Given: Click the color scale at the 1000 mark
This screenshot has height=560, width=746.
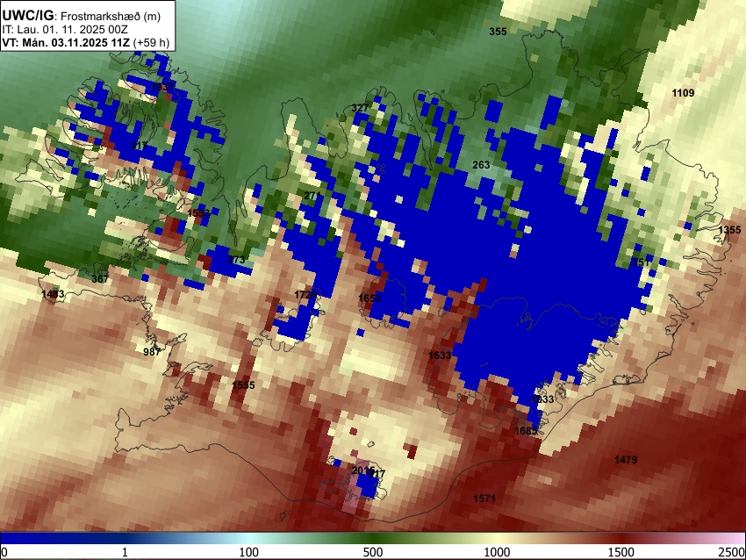Looking at the screenshot, I should [x=497, y=538].
